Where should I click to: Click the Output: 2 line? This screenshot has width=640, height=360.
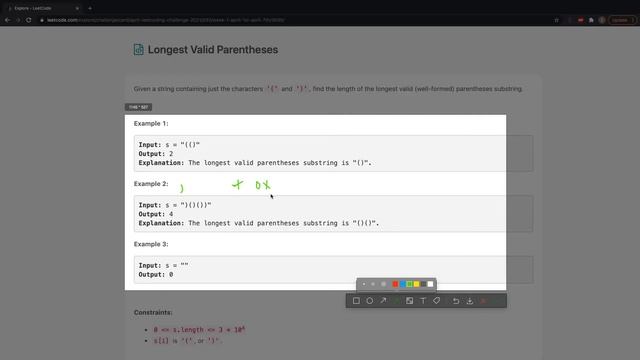156,154
